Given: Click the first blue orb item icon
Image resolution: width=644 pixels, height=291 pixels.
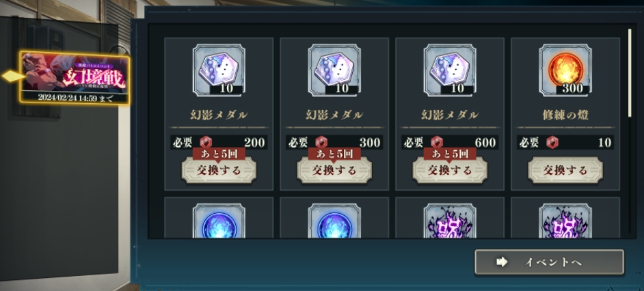Looking at the screenshot, I should [x=219, y=221].
